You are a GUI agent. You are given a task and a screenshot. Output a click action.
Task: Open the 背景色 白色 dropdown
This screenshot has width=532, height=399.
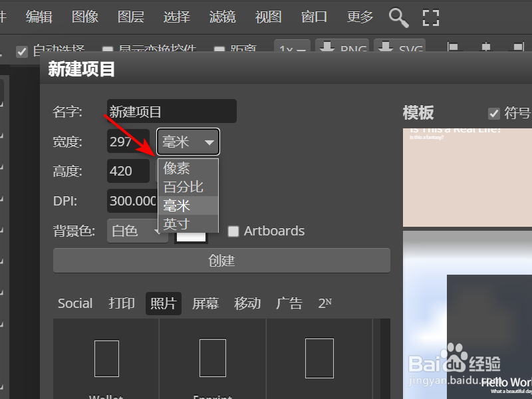[138, 231]
